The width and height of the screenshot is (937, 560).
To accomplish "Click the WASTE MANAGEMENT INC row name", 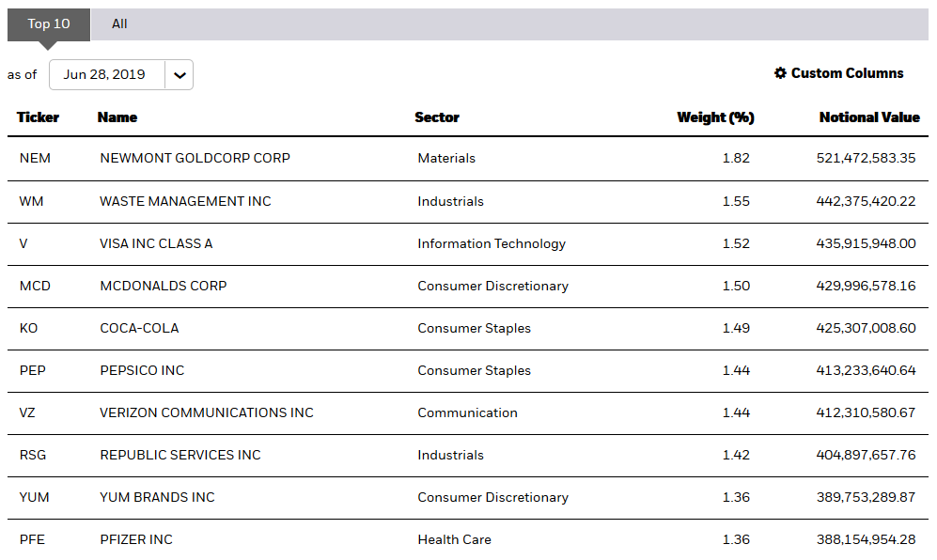I will tap(185, 201).
